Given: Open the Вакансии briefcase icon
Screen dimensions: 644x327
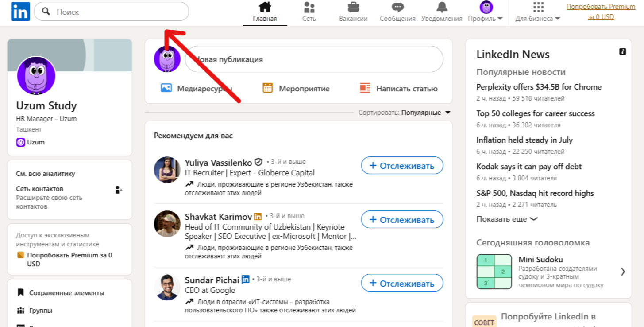Looking at the screenshot, I should pos(353,7).
